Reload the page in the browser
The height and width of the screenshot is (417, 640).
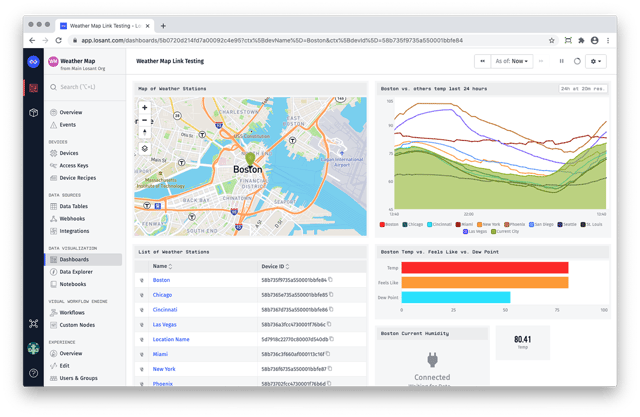pyautogui.click(x=58, y=40)
